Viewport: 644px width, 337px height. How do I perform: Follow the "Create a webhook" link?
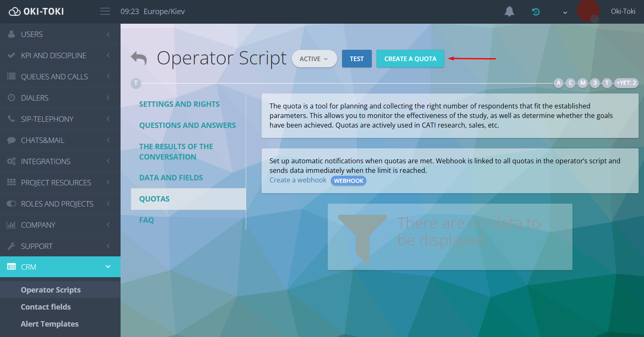[x=298, y=180]
